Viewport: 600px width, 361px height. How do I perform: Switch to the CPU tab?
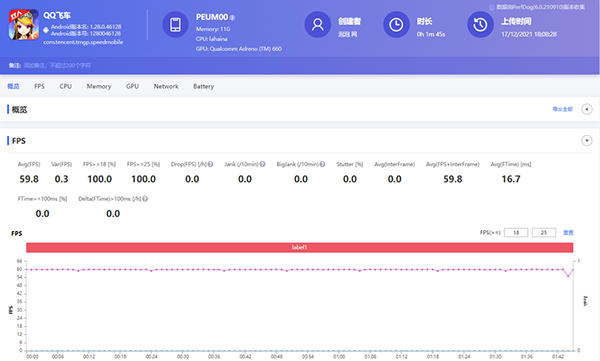(65, 87)
